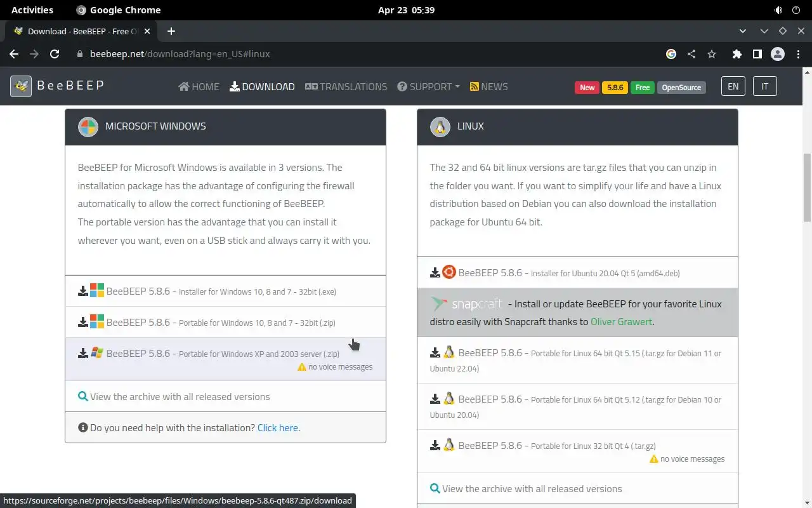Bookmark this page with the star icon
812x508 pixels.
(x=712, y=54)
